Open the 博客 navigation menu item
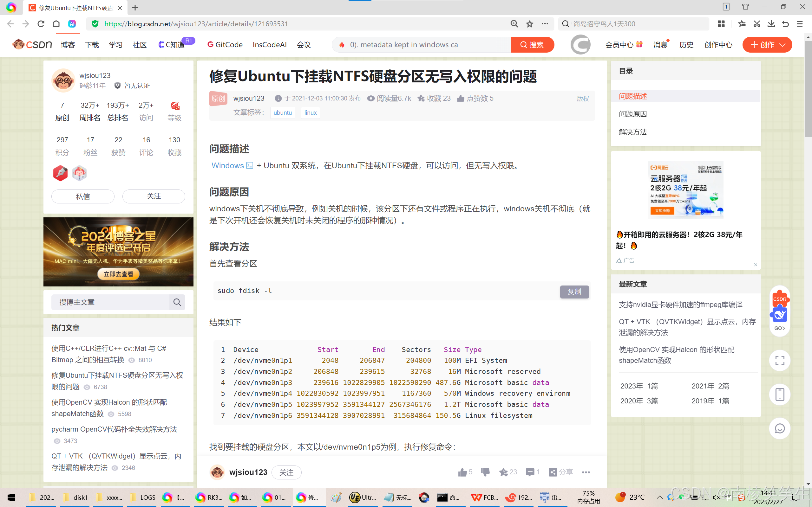Image resolution: width=812 pixels, height=507 pixels. coord(68,45)
